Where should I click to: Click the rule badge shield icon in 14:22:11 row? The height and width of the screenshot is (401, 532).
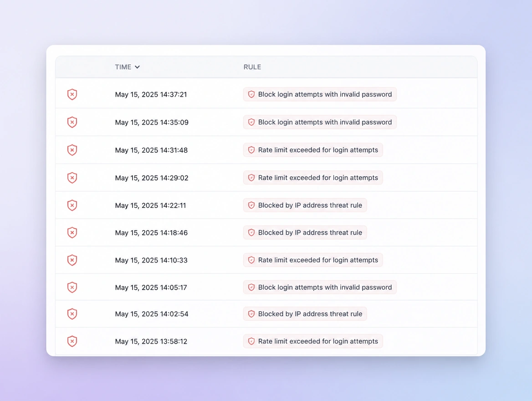[251, 205]
